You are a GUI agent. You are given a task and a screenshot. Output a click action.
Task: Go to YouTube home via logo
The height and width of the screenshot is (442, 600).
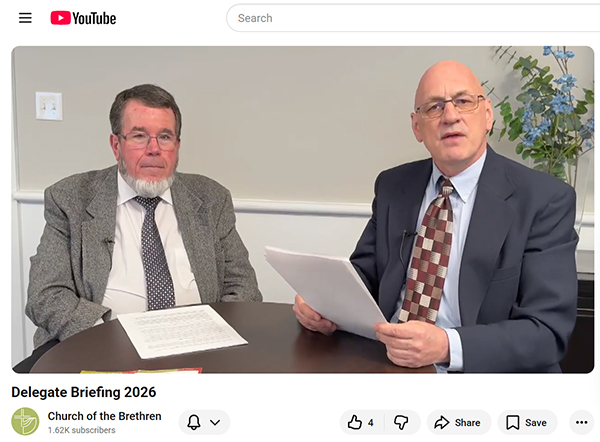(x=83, y=18)
